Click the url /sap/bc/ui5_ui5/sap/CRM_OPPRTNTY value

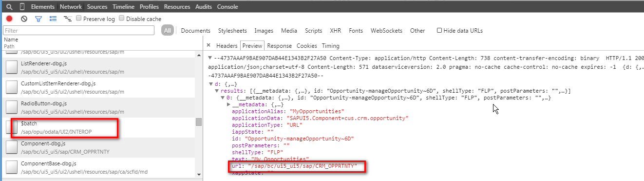[x=303, y=166]
